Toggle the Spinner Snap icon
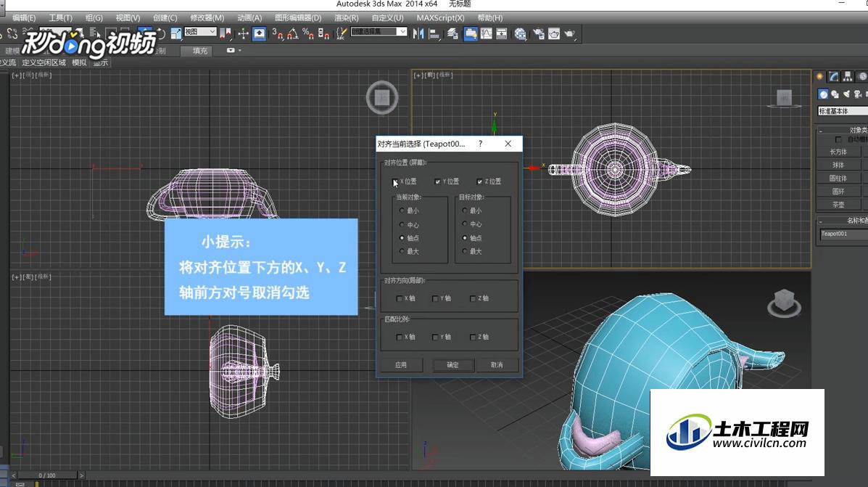This screenshot has width=868, height=487. point(324,34)
